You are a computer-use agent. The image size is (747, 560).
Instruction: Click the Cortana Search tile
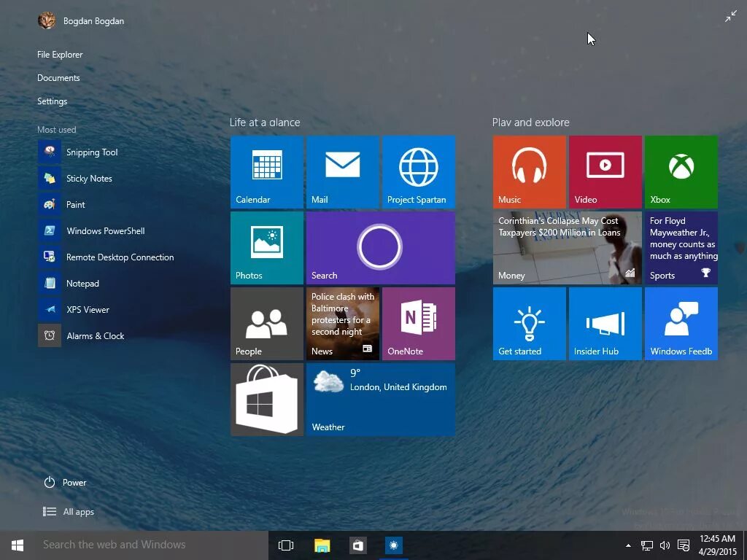tap(381, 248)
